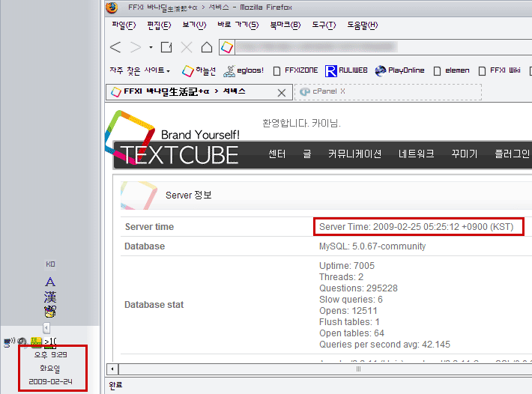Open the elemen bookmark
The image size is (532, 394).
click(x=452, y=70)
